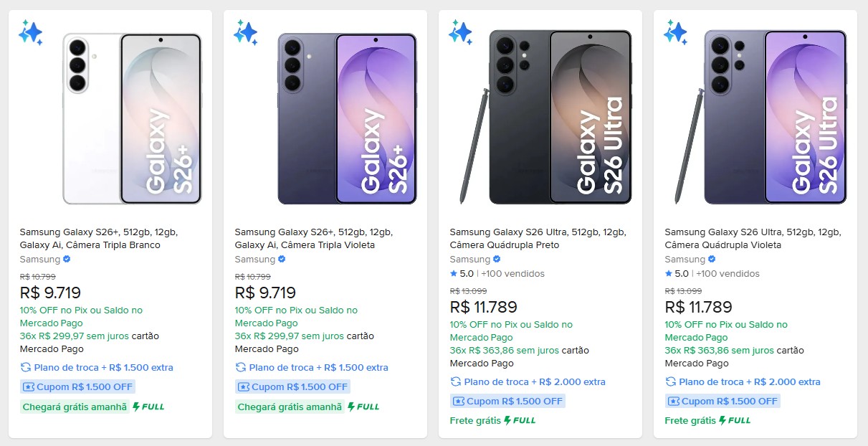This screenshot has height=446, width=868.
Task: Select the 5.0 rating of the S26 Ultra Violeta
Action: [x=682, y=273]
